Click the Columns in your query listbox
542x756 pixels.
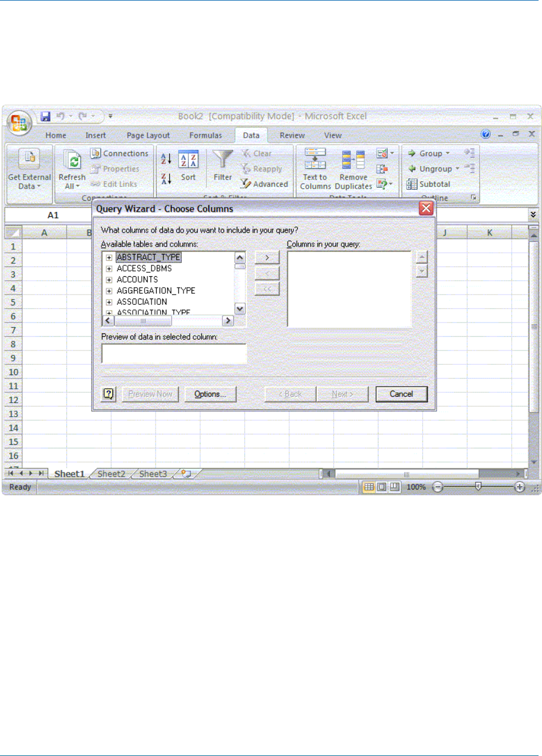point(349,289)
